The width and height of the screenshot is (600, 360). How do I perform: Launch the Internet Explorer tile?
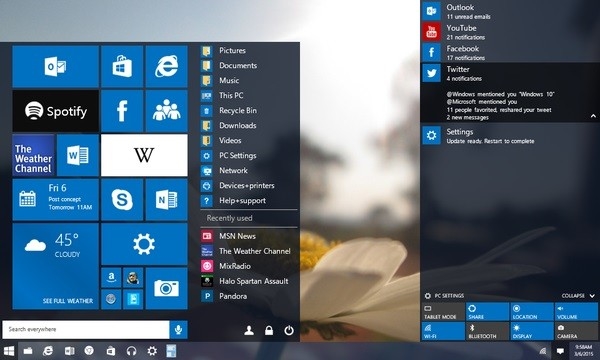[166, 67]
